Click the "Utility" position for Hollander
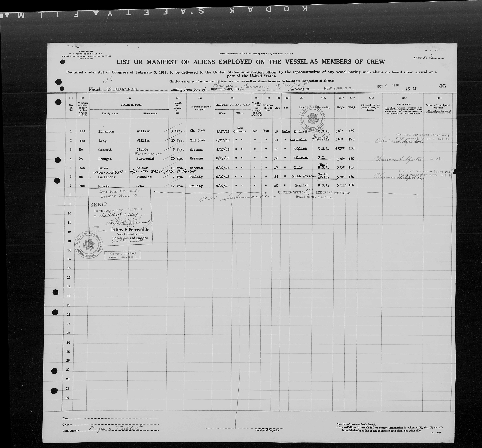Image resolution: width=482 pixels, height=448 pixels. pos(196,177)
